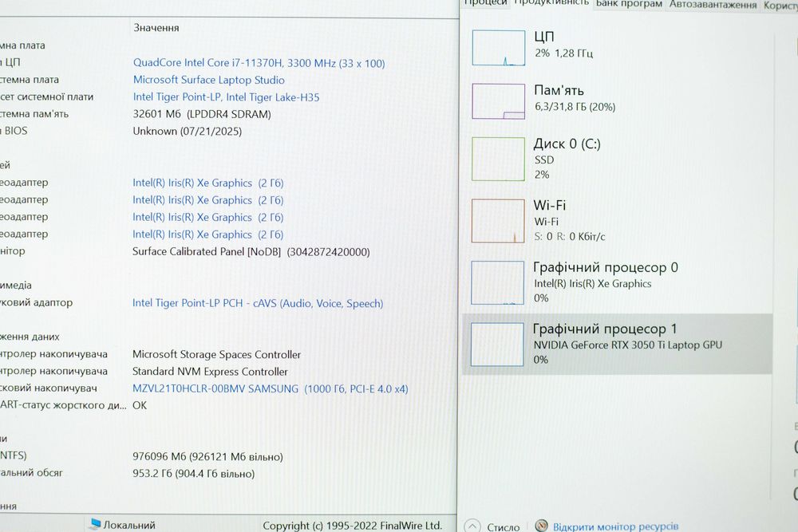Viewport: 798px width, 532px height.
Task: Select Графічний процесор 1 NVIDIA RTX 3050 Ti entry
Action: coord(617,345)
